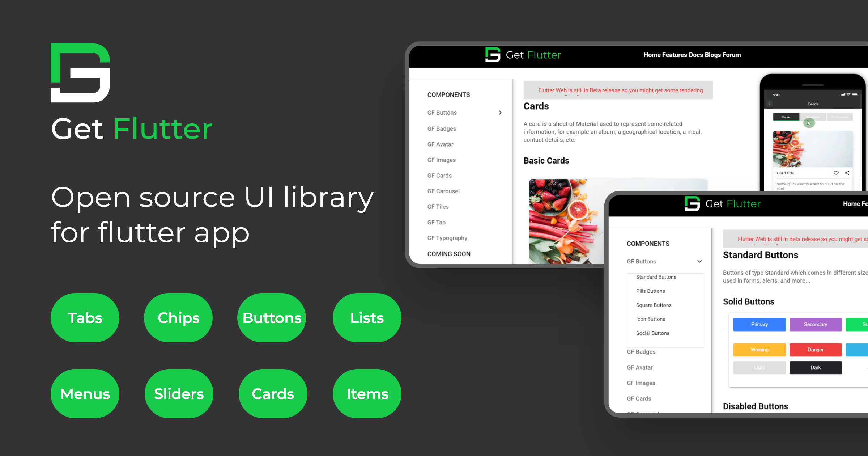Image resolution: width=868 pixels, height=456 pixels.
Task: Click the chevron arrow next to GF Buttons
Action: 500,113
